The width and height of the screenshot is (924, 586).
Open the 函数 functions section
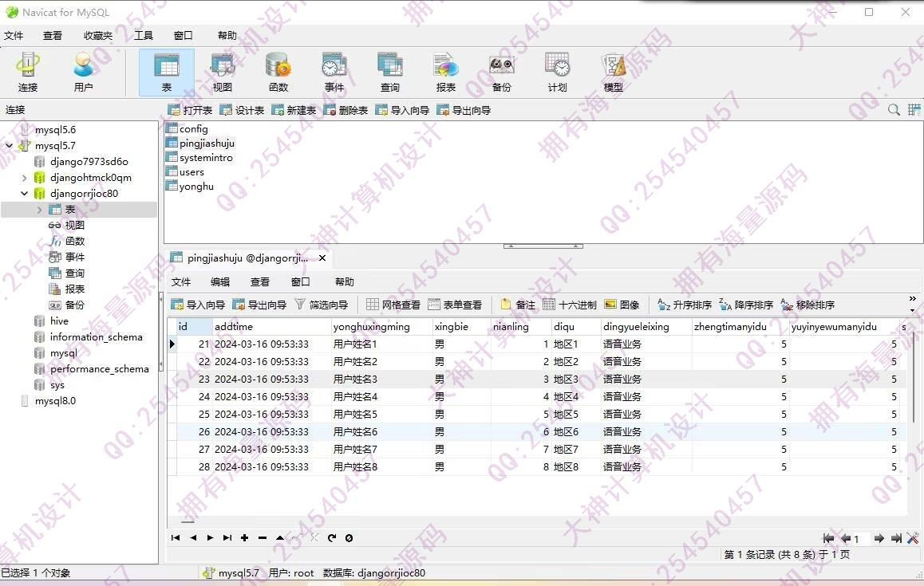278,72
